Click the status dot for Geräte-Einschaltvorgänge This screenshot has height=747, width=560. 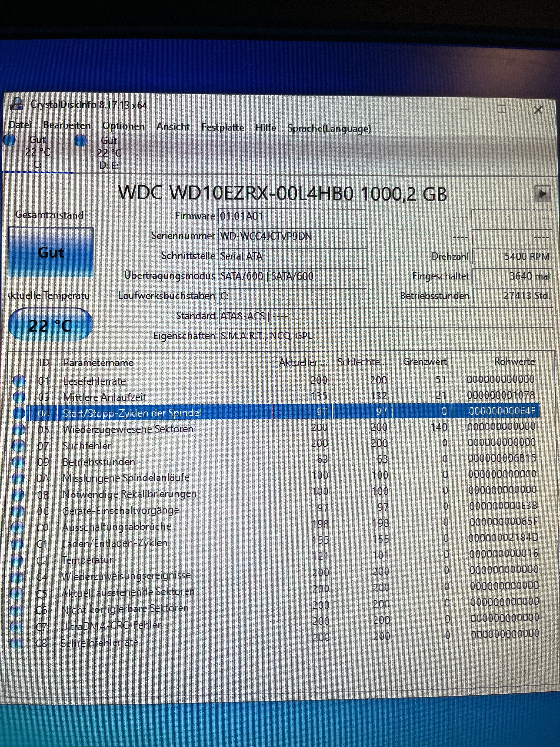(18, 511)
